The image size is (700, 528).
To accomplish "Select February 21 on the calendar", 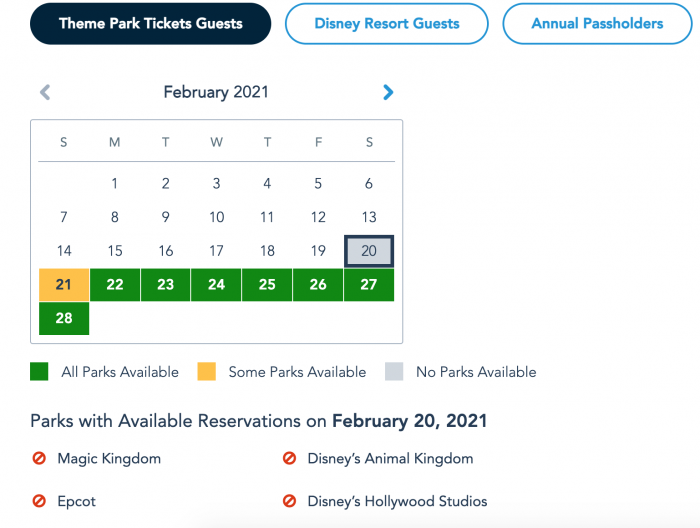I will 64,285.
